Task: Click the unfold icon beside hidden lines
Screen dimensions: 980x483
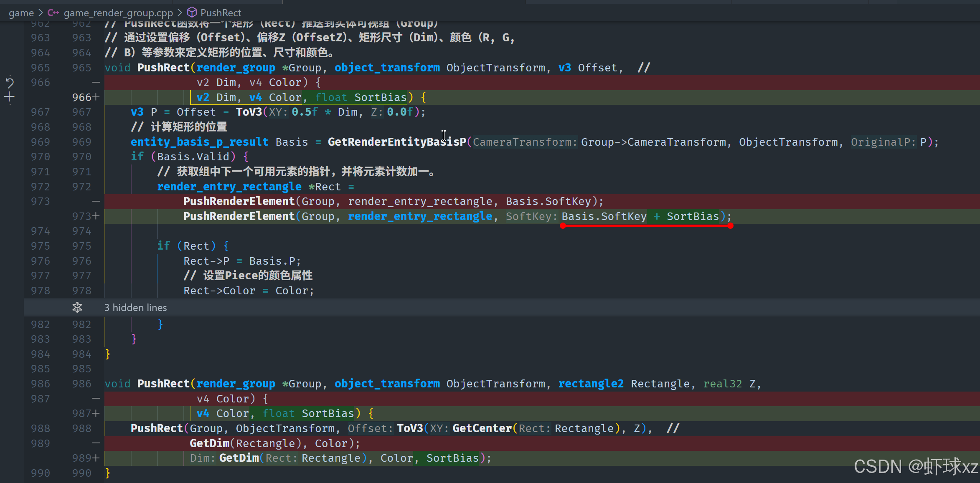Action: click(x=77, y=308)
